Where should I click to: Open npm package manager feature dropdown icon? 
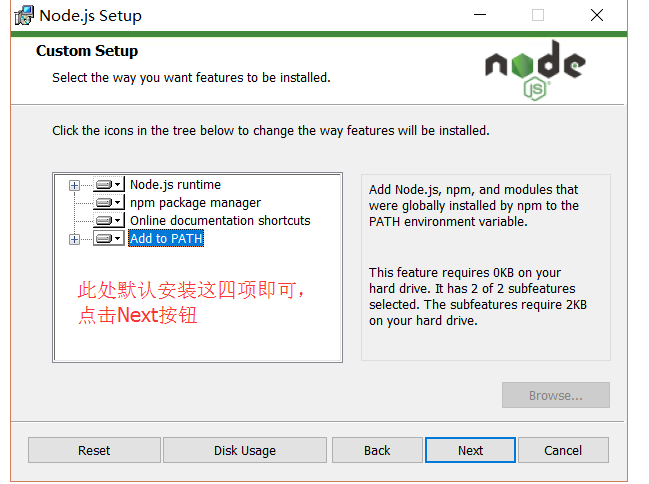point(109,202)
